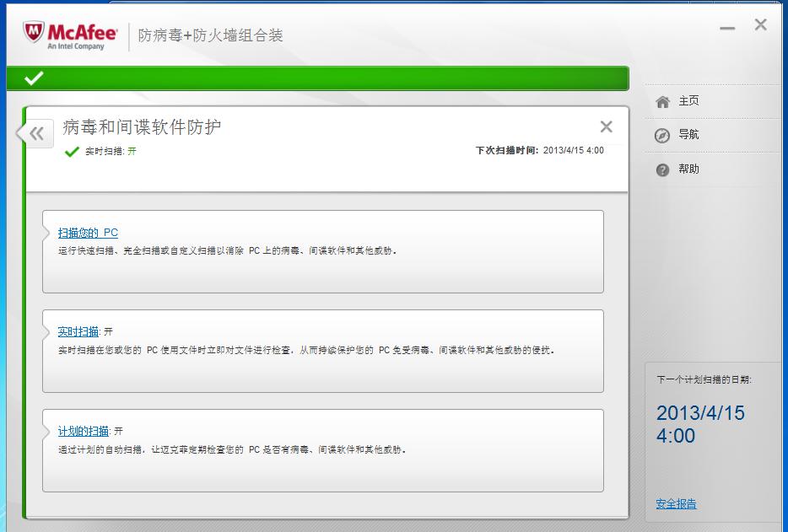This screenshot has height=532, width=788.
Task: Expand the 扫描您的 PC card arrow
Action: pyautogui.click(x=46, y=232)
